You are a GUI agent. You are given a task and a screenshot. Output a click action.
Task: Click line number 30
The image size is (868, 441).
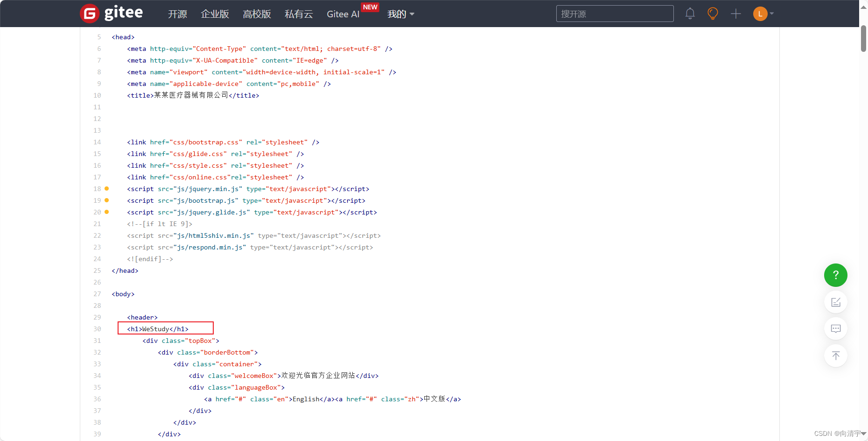coord(97,329)
